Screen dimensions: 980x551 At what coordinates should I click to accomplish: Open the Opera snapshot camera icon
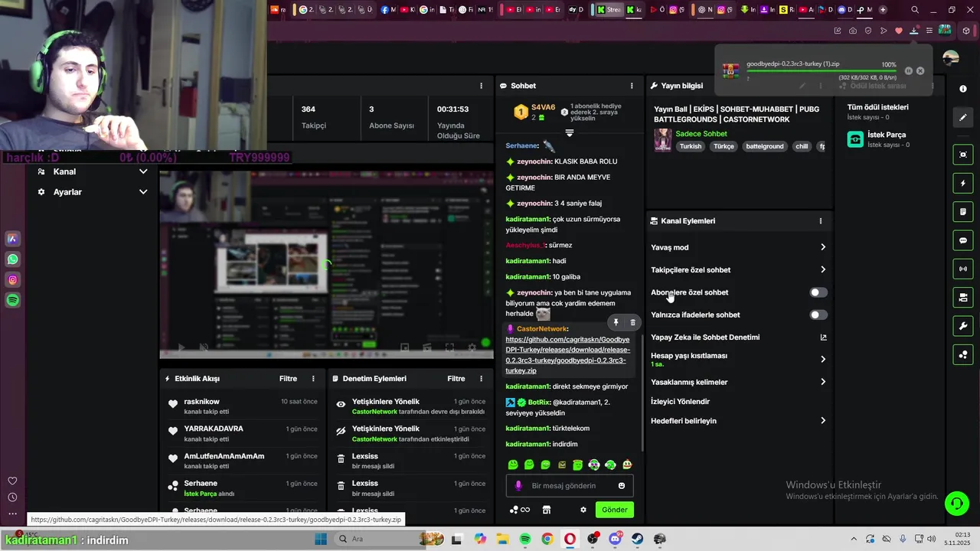click(853, 31)
